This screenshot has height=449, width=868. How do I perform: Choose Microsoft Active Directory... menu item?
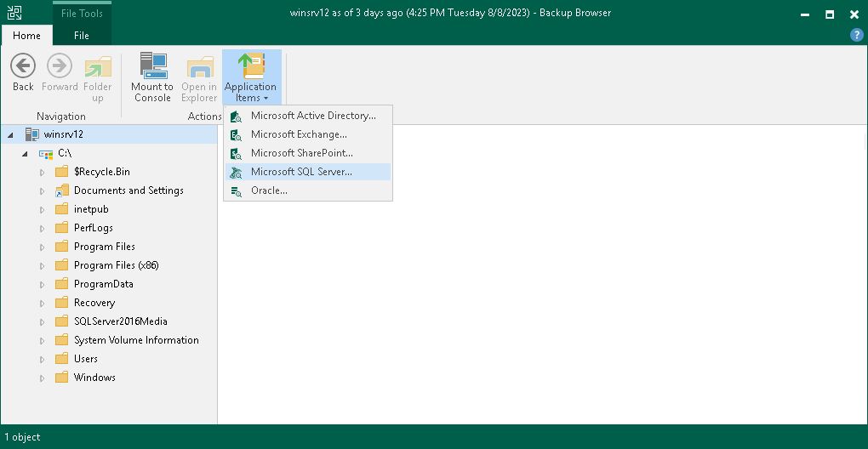tap(308, 117)
